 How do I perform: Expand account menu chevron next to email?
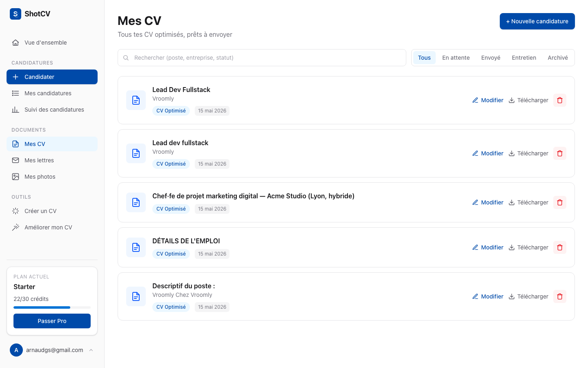[x=91, y=350]
